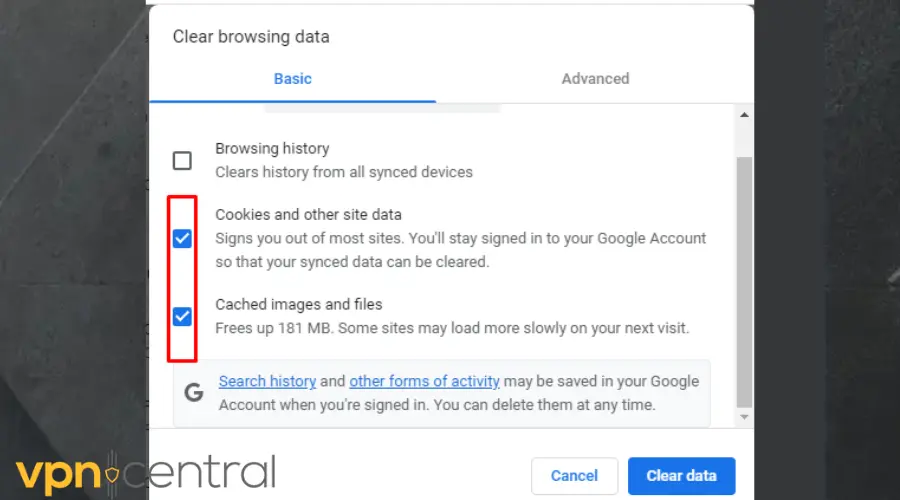Click the scrollbar down arrow

(744, 415)
